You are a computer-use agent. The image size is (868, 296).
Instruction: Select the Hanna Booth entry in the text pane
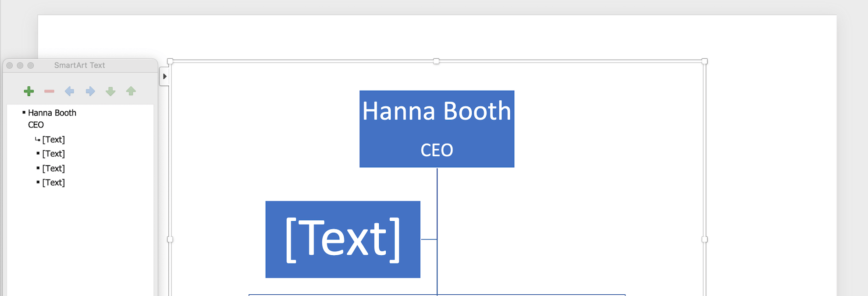pyautogui.click(x=51, y=113)
